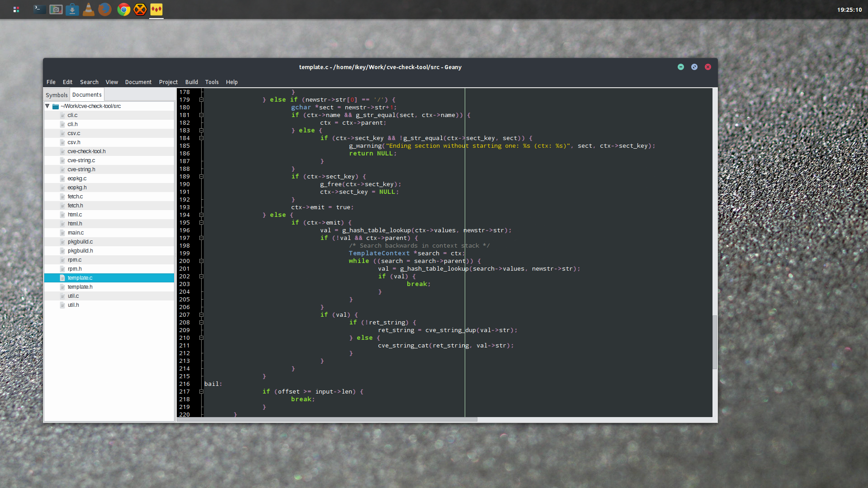
Task: Collapse the fold marker at line 202
Action: (201, 277)
